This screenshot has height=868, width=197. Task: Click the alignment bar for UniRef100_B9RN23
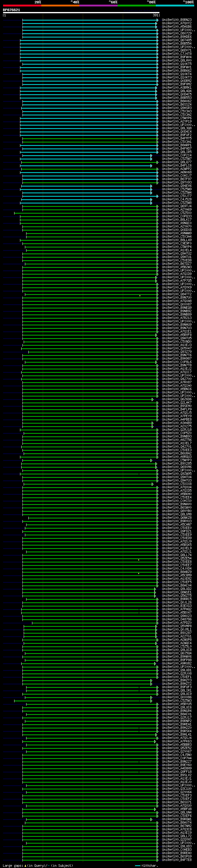[x=90, y=20]
